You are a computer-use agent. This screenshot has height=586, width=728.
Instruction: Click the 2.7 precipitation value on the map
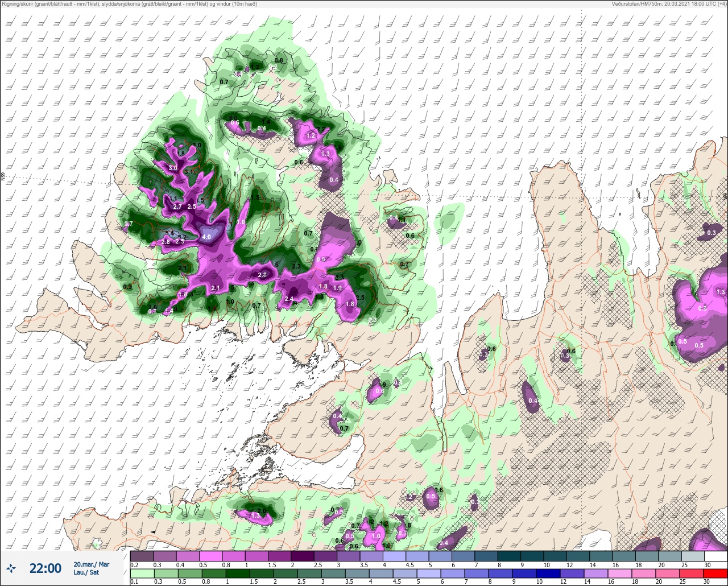tap(177, 207)
